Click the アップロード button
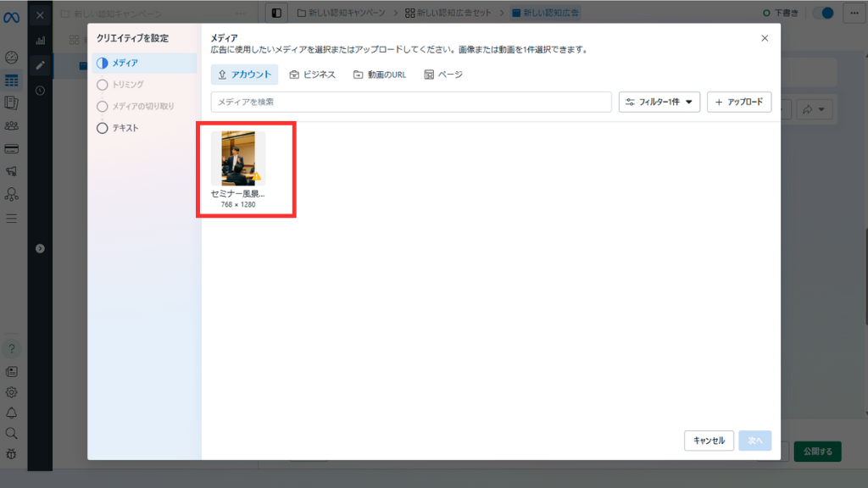The width and height of the screenshot is (868, 488). tap(738, 103)
